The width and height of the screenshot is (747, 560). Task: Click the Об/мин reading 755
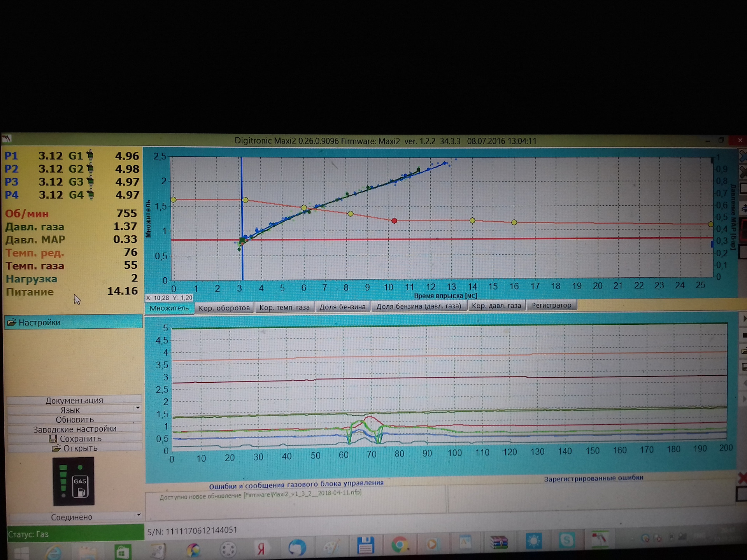(x=127, y=213)
